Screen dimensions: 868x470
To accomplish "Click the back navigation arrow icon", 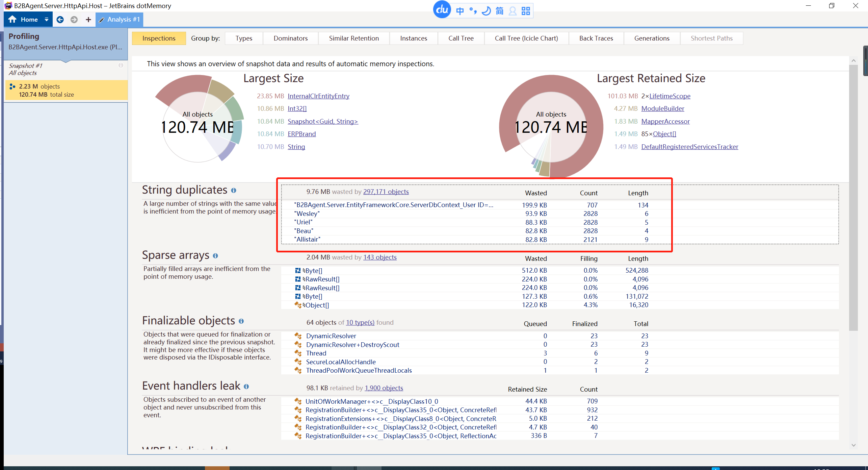I will pos(60,20).
